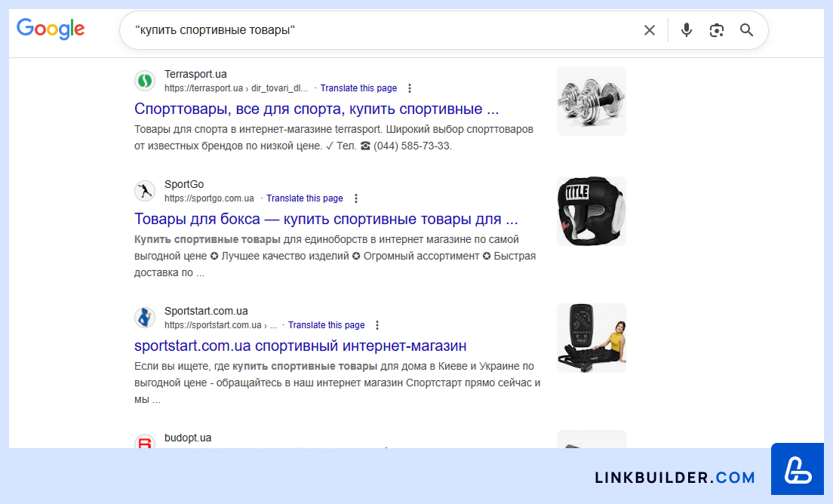Click the Google logo
Screen dimensions: 833x504
[x=51, y=29]
